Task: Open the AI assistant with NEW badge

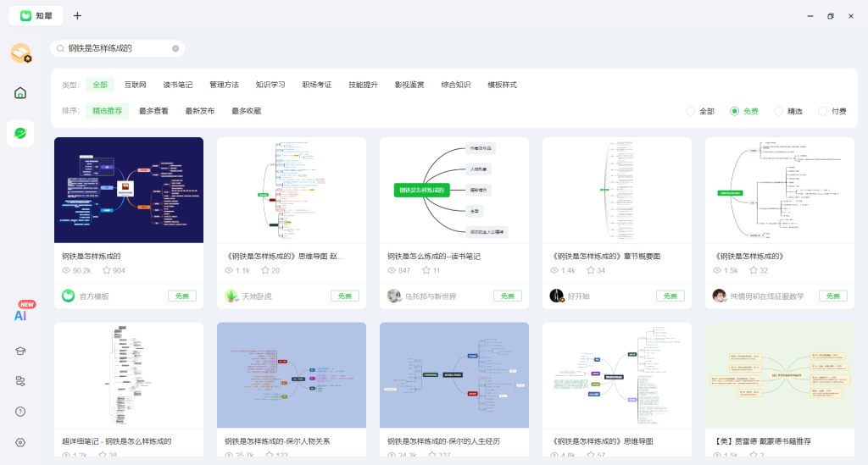Action: (20, 315)
